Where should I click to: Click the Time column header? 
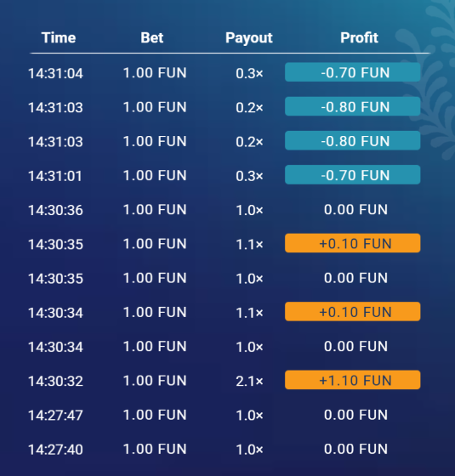point(59,38)
